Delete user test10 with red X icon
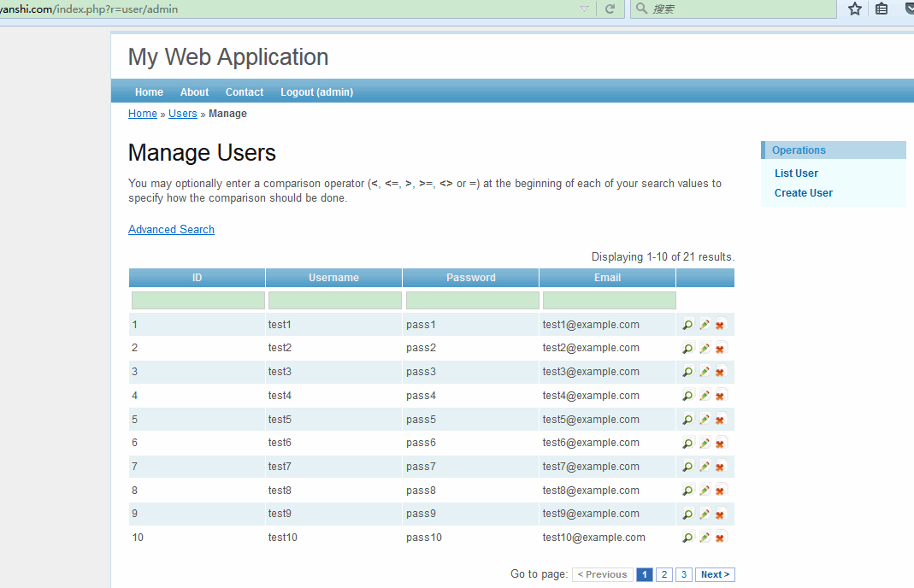The width and height of the screenshot is (914, 588). tap(720, 538)
